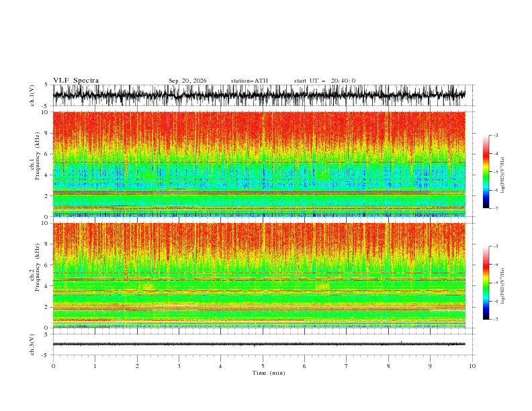Click the ch.1 voltage waveform trace
The image size is (532, 411).
point(259,95)
